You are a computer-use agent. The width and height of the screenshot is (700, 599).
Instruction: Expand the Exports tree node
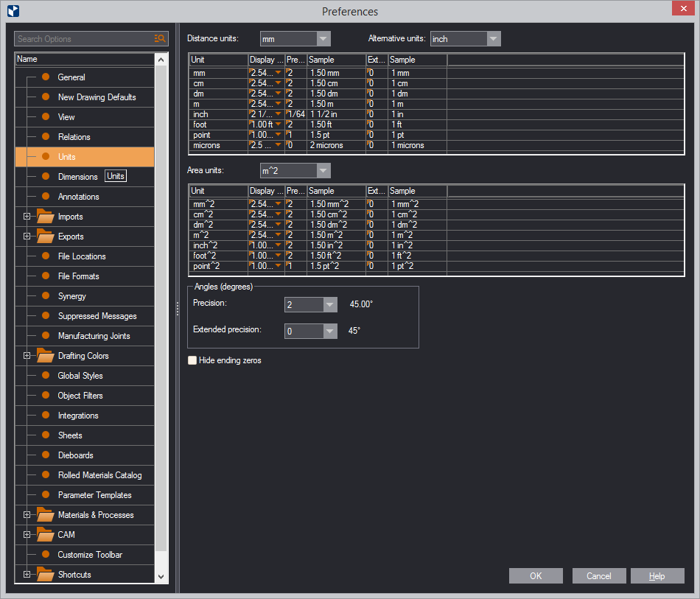27,236
